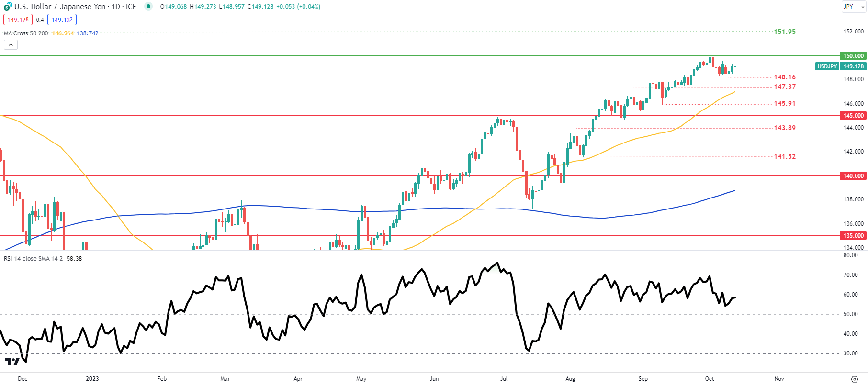The height and width of the screenshot is (385, 868).
Task: Click the close price C149.128 readout
Action: (260, 7)
